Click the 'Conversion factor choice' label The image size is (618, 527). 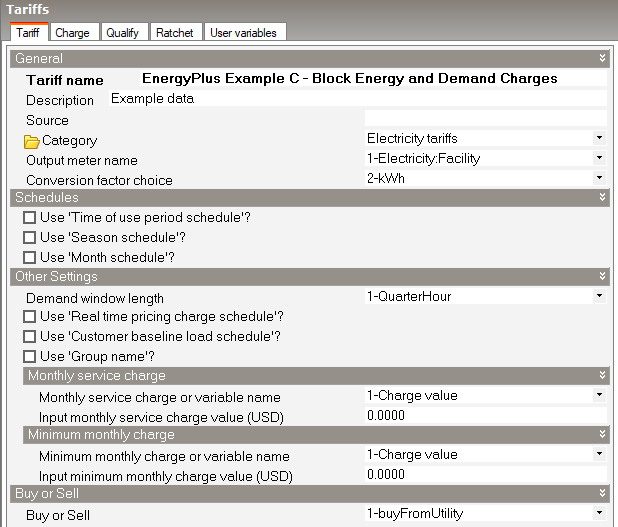[x=99, y=180]
